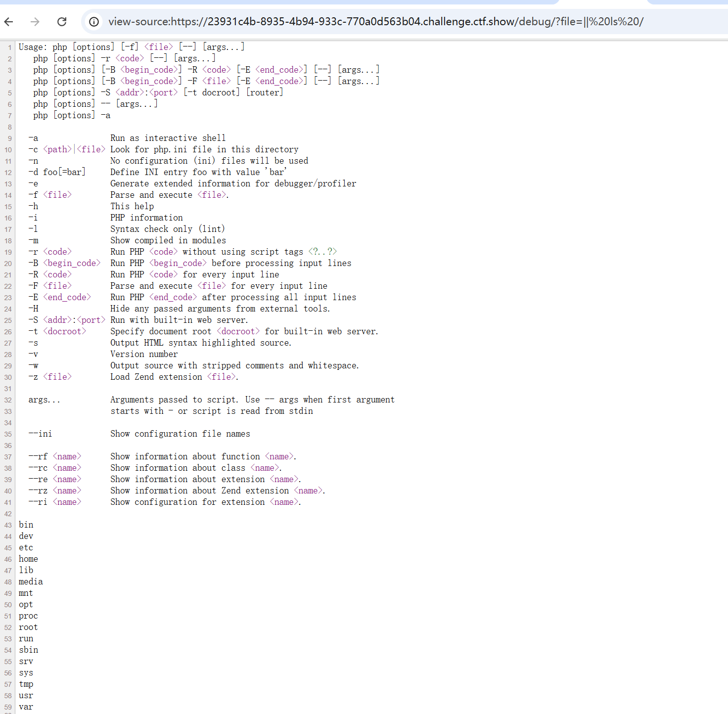Select the 'proc' directory entry
This screenshot has width=728, height=714.
point(28,616)
